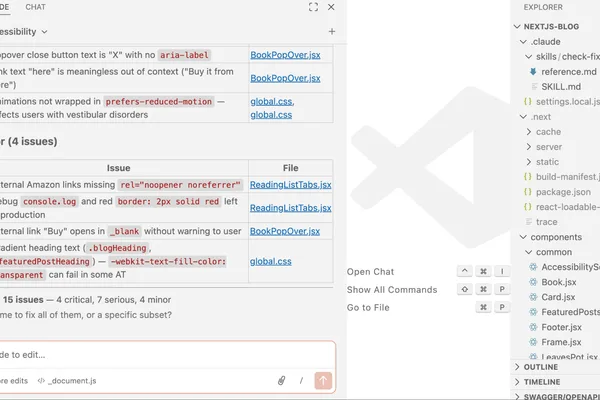Open Book.jsx in the explorer

[x=559, y=282]
